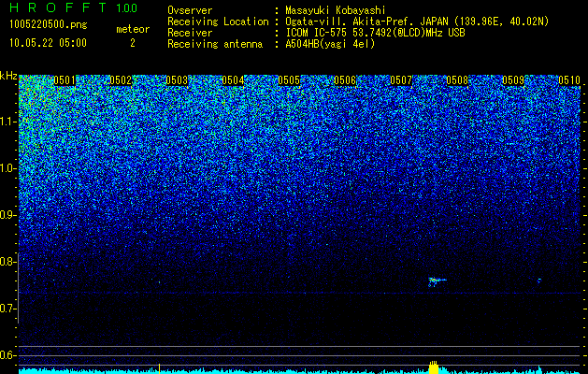The height and width of the screenshot is (374, 588).
Task: Click the 0503 time marker
Action: (x=177, y=80)
